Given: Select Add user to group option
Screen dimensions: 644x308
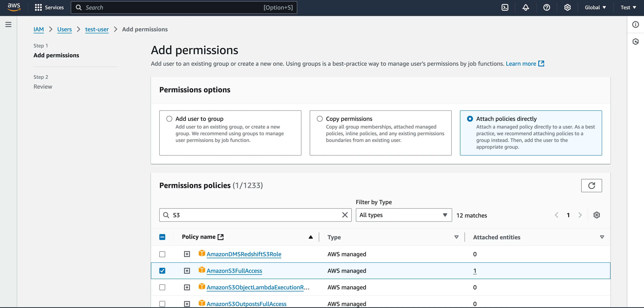Looking at the screenshot, I should coord(169,119).
